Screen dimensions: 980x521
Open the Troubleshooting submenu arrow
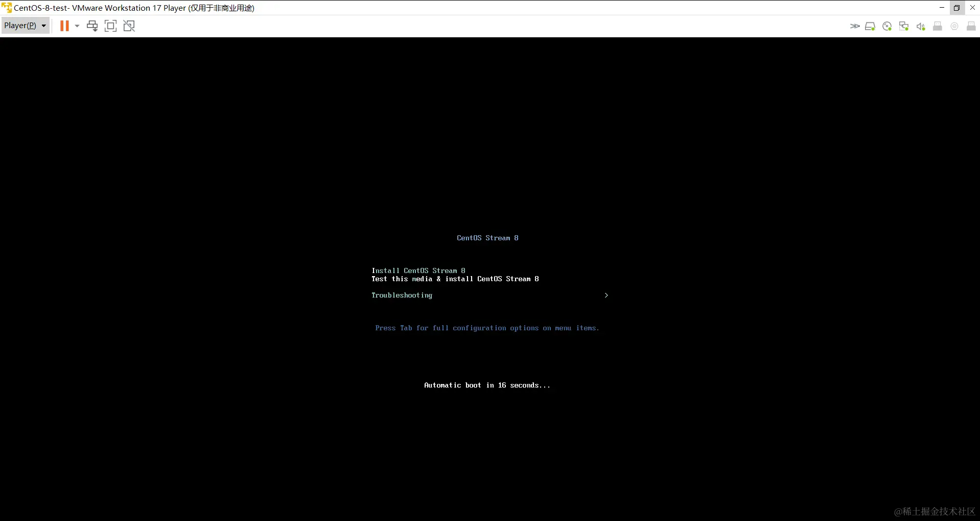tap(606, 296)
